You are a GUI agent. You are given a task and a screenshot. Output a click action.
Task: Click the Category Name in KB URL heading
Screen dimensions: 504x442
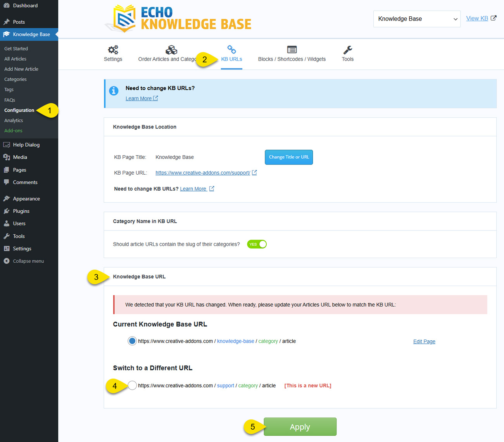[145, 221]
